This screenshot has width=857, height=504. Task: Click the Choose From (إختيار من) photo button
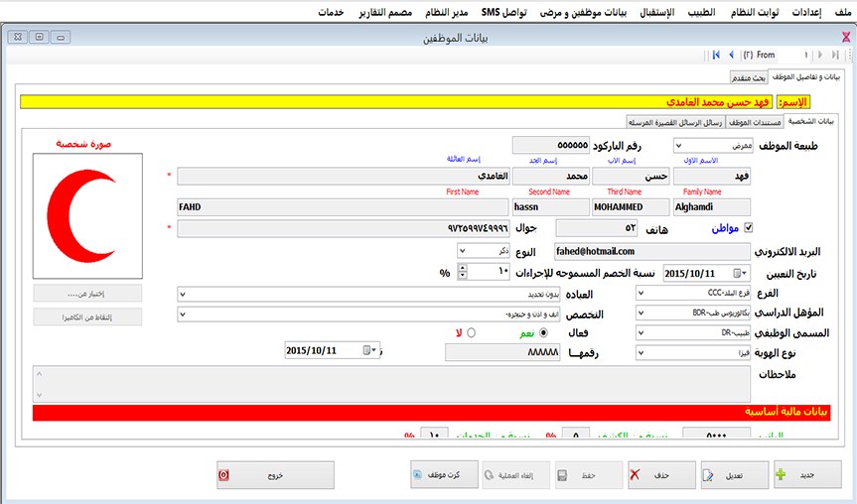coord(87,294)
